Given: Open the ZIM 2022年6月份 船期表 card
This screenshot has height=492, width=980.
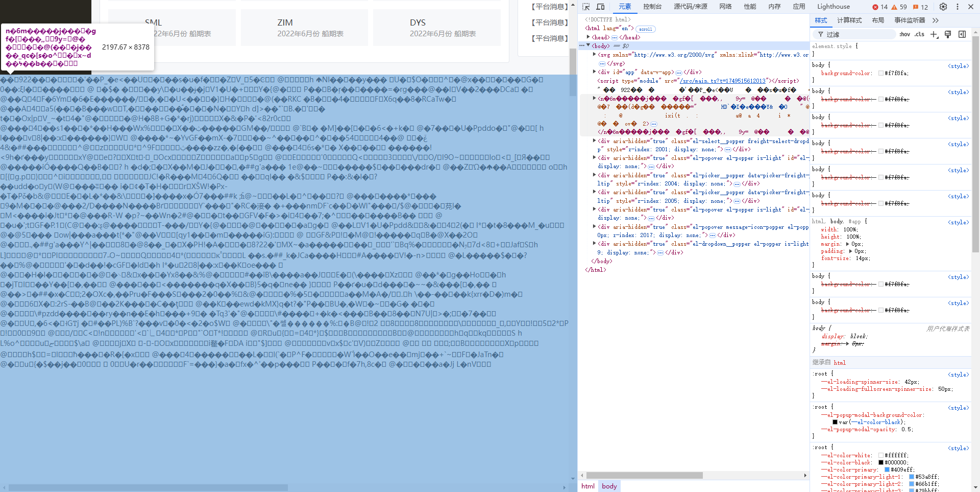Looking at the screenshot, I should pyautogui.click(x=304, y=28).
